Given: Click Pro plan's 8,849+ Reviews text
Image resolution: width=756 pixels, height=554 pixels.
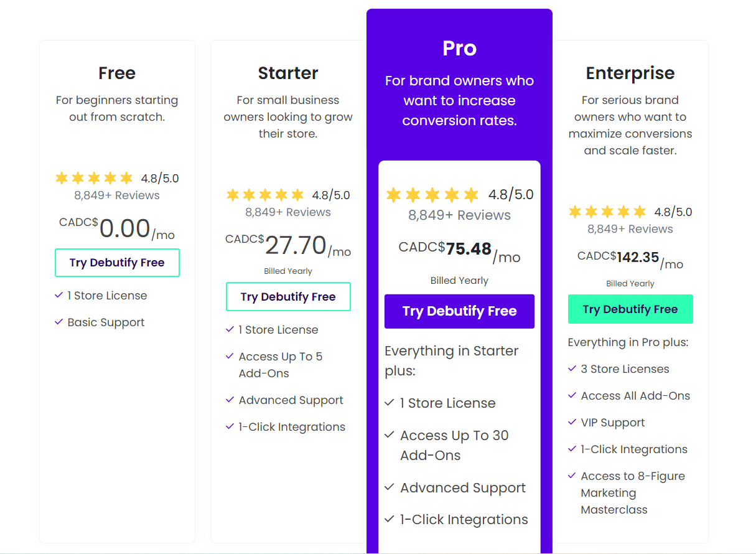Looking at the screenshot, I should click(x=459, y=215).
